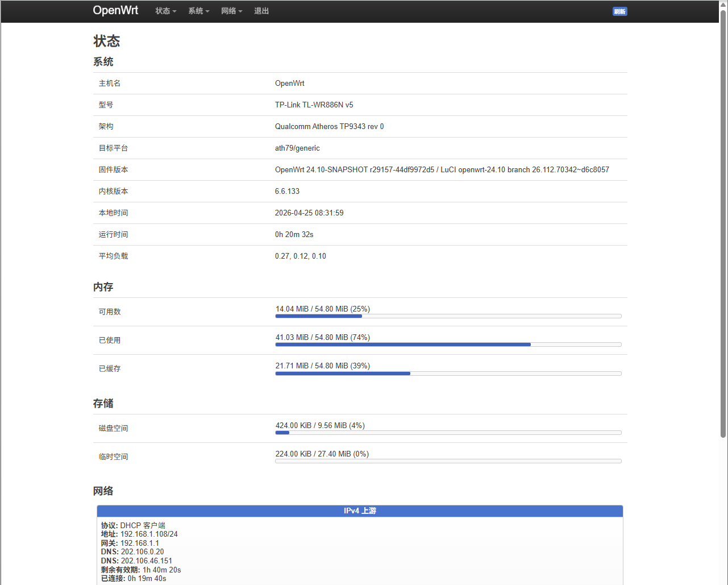Screen dimensions: 728x585
Task: Select the architecture text Qualcomm Atheros TP9343 rev 0
Action: (330, 126)
